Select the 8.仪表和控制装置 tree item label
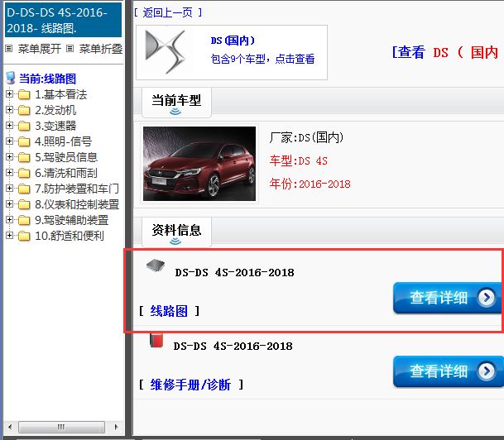The height and width of the screenshot is (440, 504). click(x=77, y=204)
